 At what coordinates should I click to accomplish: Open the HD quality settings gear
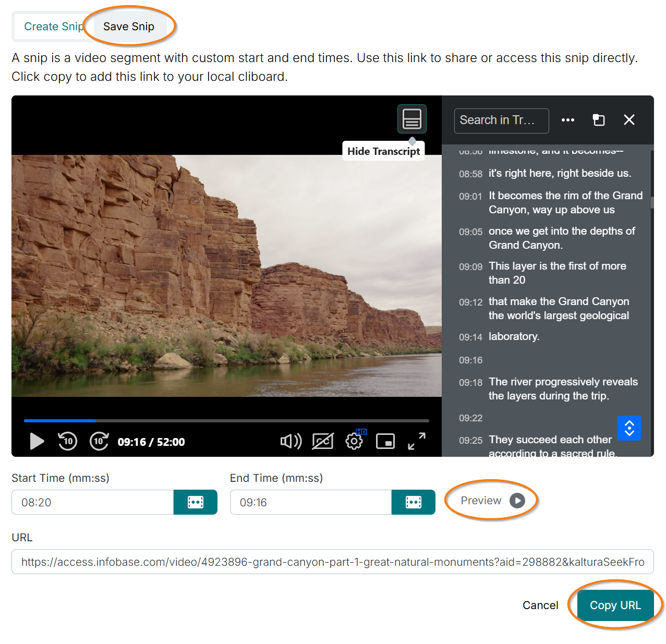[x=355, y=441]
